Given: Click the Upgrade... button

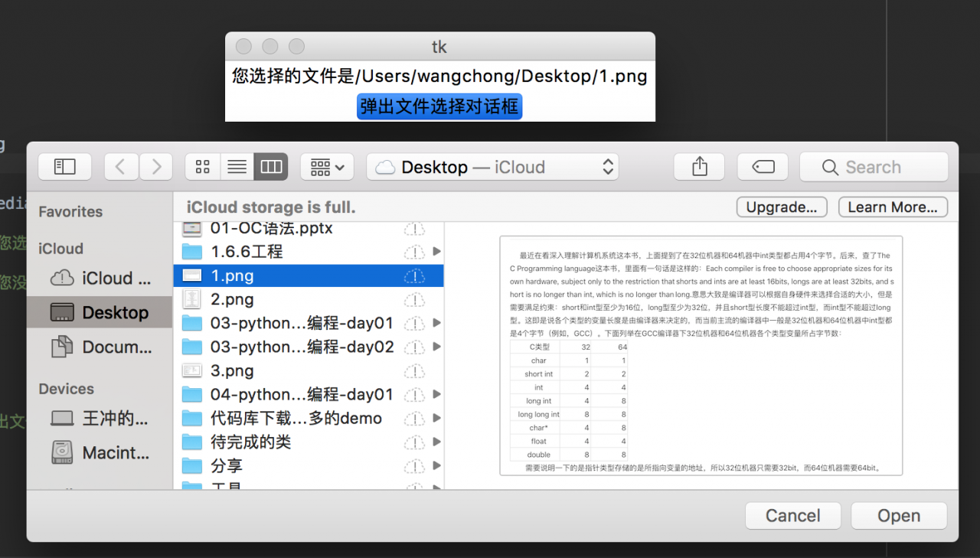Looking at the screenshot, I should pyautogui.click(x=782, y=207).
